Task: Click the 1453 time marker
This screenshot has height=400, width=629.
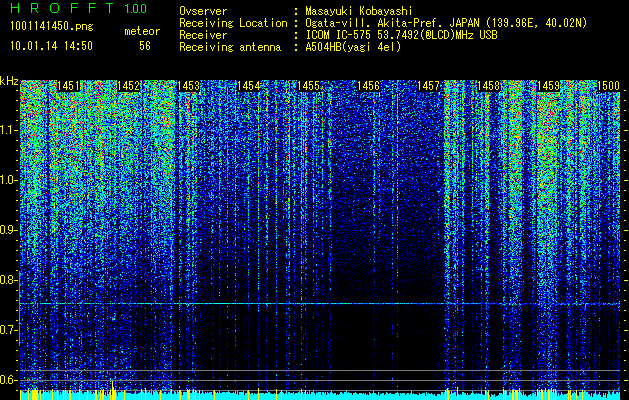Action: [189, 86]
